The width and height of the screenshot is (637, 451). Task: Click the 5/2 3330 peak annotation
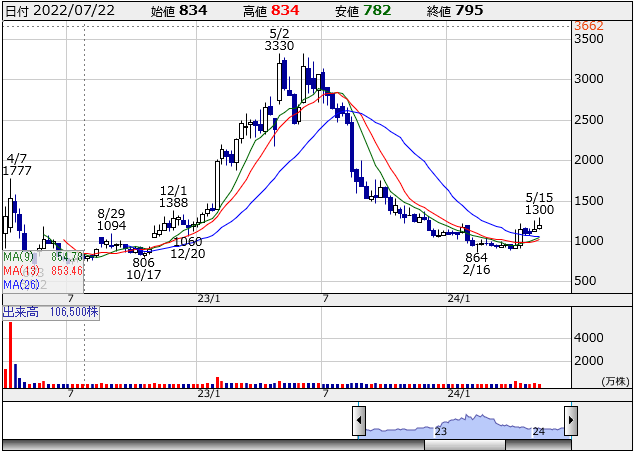tap(279, 39)
